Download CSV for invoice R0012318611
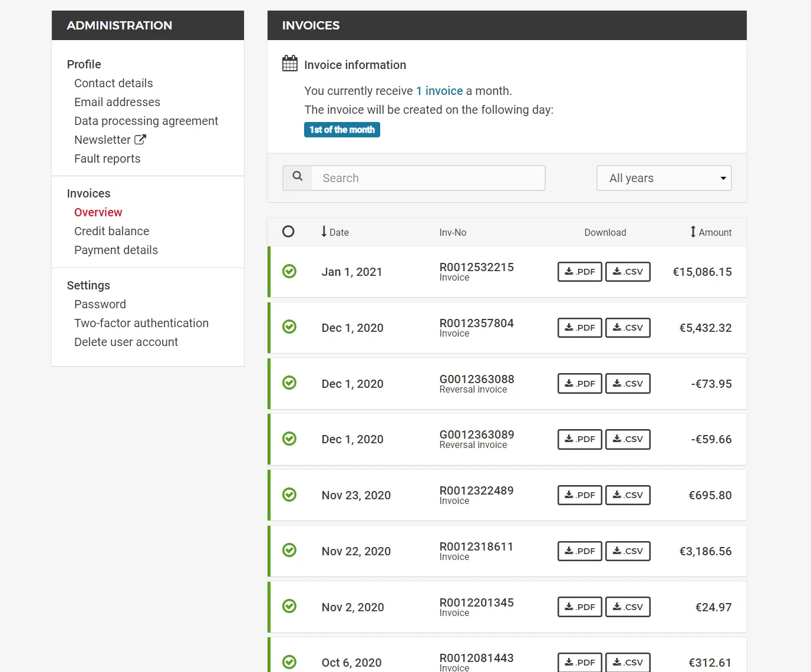The height and width of the screenshot is (672, 811). click(x=628, y=551)
